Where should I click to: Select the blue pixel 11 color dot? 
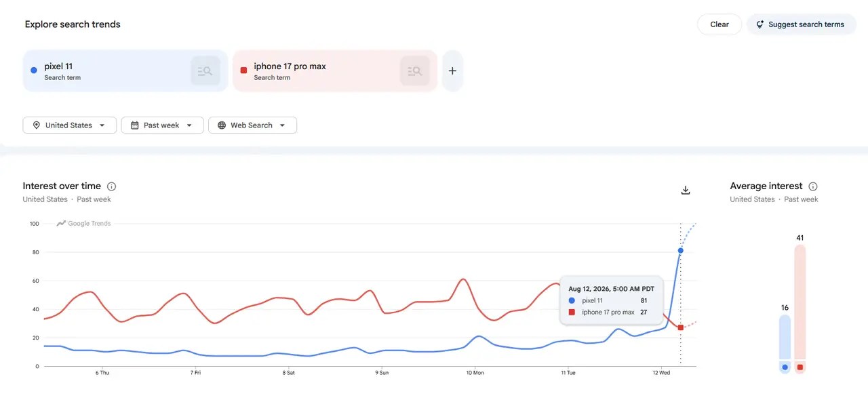point(34,71)
